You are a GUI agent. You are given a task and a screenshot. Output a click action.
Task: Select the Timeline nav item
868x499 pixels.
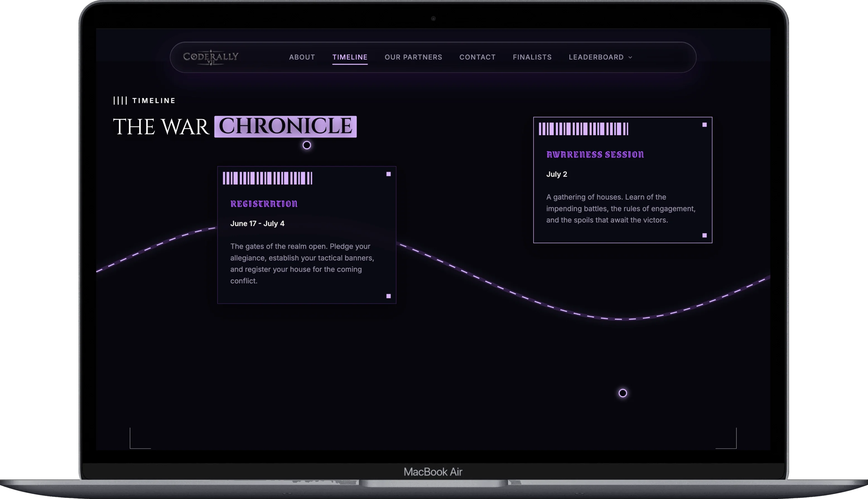pos(350,57)
